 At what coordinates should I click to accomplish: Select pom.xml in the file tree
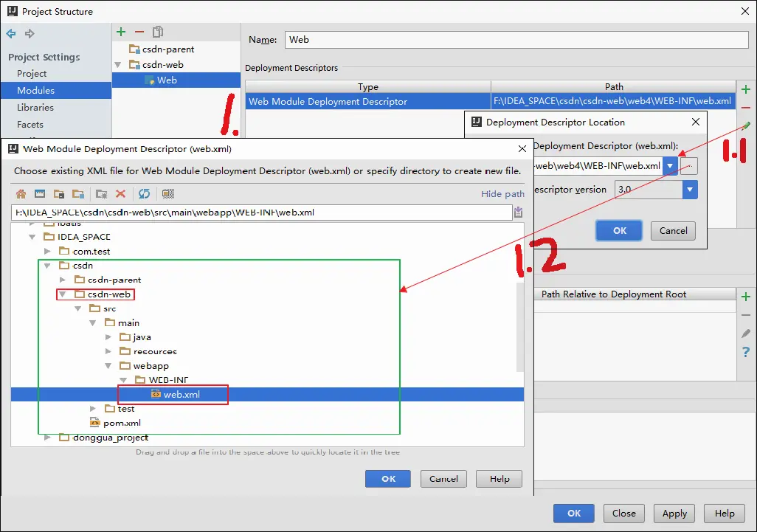[122, 423]
